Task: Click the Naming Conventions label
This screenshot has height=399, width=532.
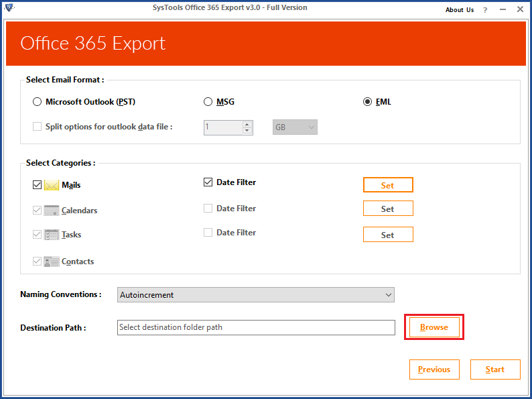Action: point(61,294)
